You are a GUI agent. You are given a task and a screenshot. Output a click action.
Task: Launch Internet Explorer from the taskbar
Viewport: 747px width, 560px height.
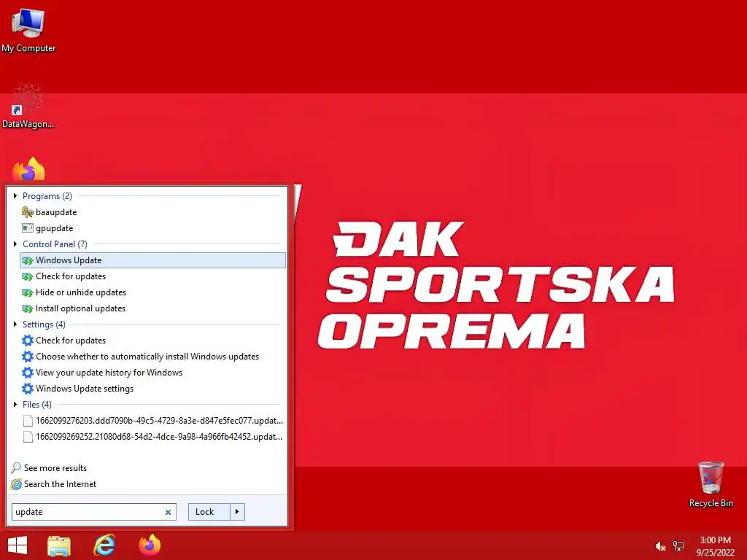(x=104, y=545)
